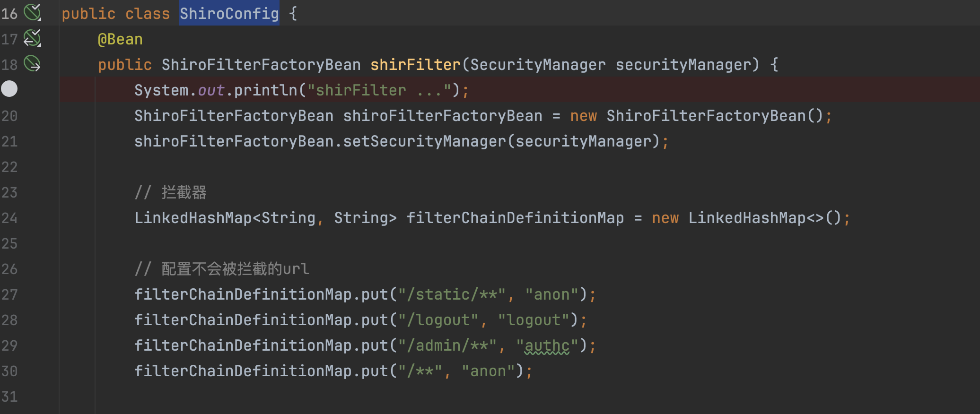Viewport: 980px width, 414px height.
Task: Click line number 27 in the gutter
Action: (9, 295)
